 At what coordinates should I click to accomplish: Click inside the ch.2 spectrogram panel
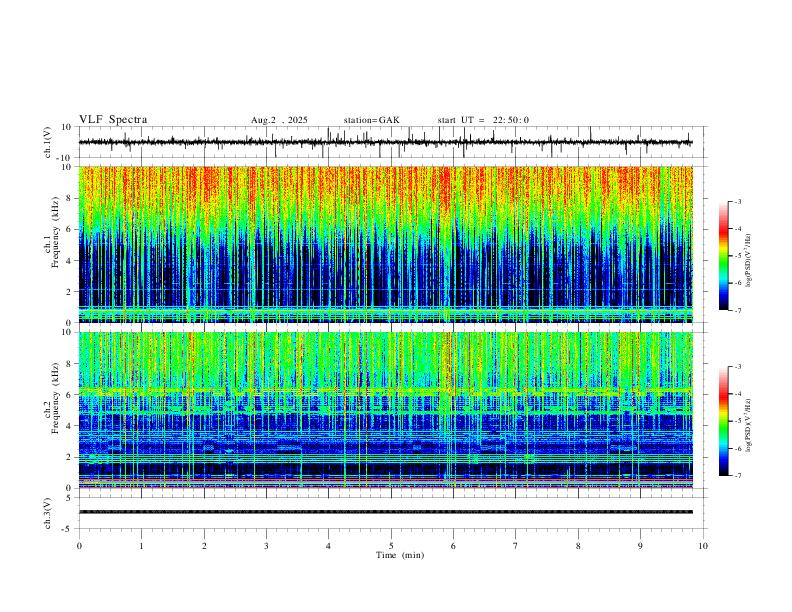pyautogui.click(x=385, y=410)
